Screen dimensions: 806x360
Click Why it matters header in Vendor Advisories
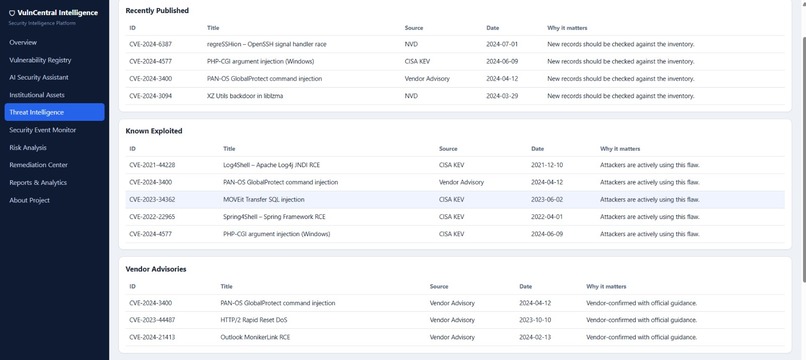(x=606, y=286)
